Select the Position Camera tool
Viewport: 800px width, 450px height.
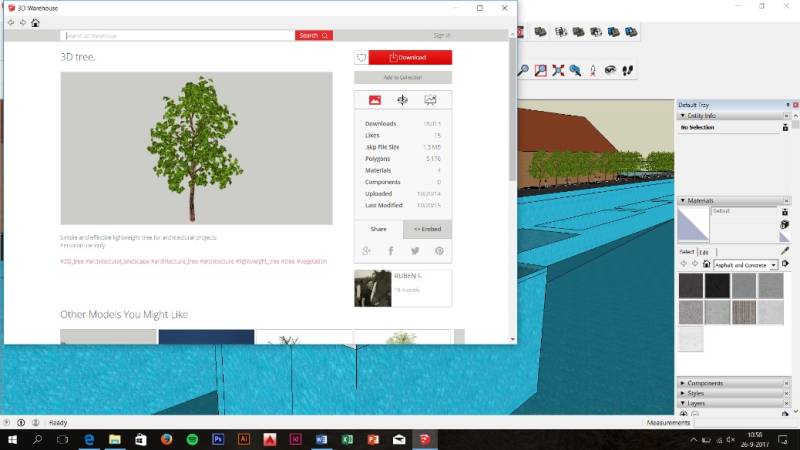click(593, 70)
